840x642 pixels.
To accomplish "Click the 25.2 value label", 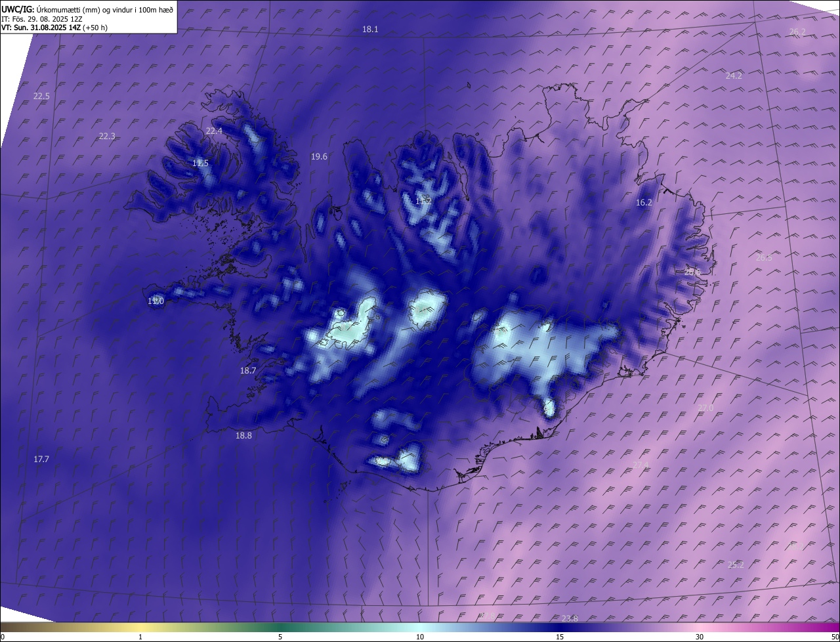I will [x=736, y=565].
